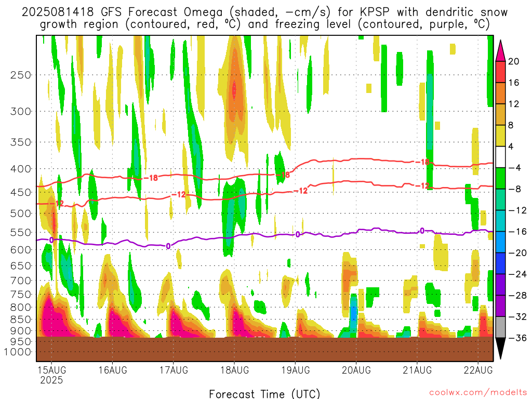Click the colorbar value -4
Image resolution: width=532 pixels, height=399 pixels.
(x=515, y=168)
